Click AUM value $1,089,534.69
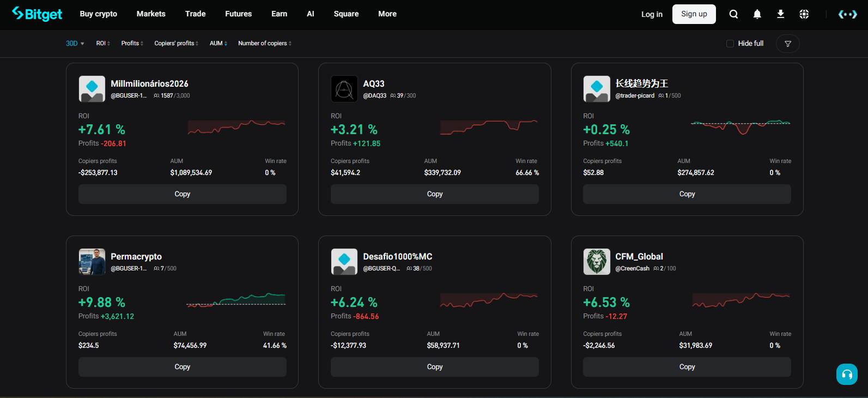Image resolution: width=868 pixels, height=398 pixels. click(x=191, y=172)
